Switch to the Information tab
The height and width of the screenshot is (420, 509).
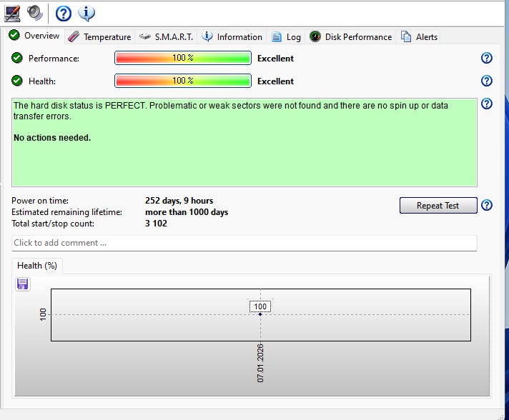point(232,36)
